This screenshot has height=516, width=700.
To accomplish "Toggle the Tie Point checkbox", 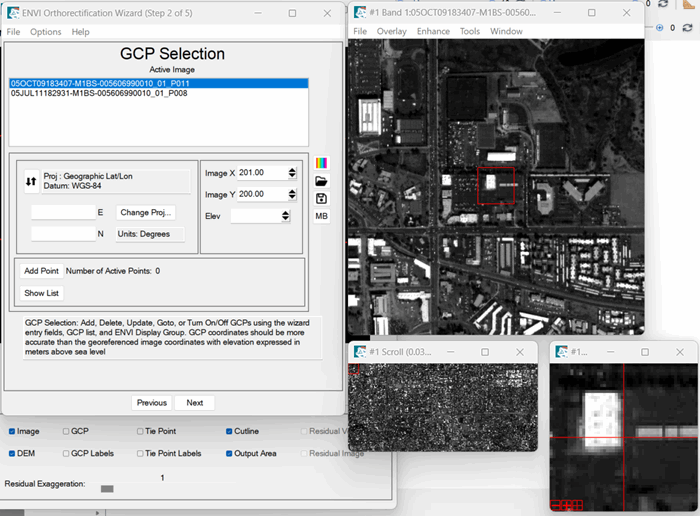I will click(140, 432).
